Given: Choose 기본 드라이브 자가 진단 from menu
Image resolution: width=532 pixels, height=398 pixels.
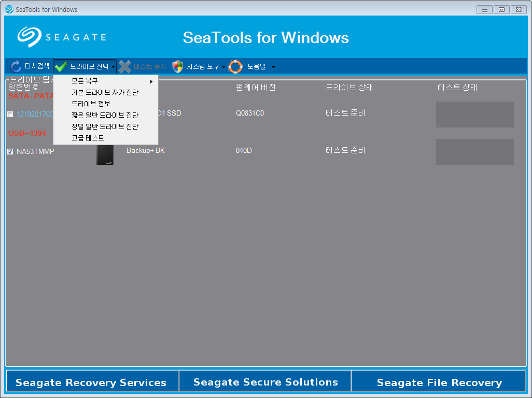Looking at the screenshot, I should (x=106, y=92).
